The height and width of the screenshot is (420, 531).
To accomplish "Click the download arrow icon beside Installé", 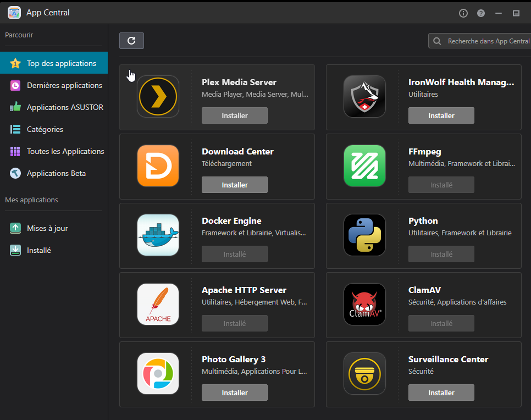I will [x=15, y=250].
